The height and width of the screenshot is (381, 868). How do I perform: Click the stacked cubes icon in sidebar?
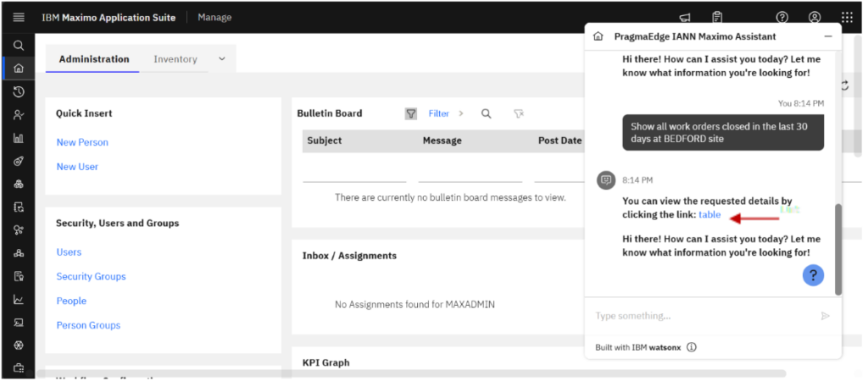pos(19,184)
